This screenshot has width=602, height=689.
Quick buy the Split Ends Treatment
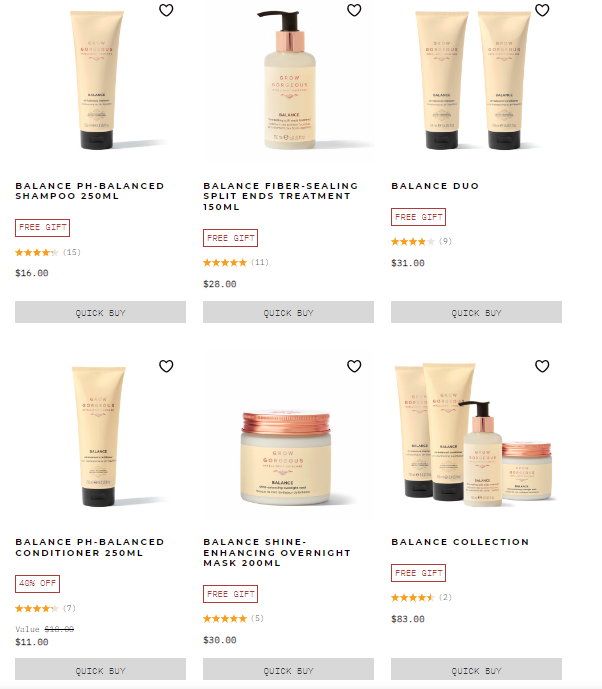click(x=288, y=312)
